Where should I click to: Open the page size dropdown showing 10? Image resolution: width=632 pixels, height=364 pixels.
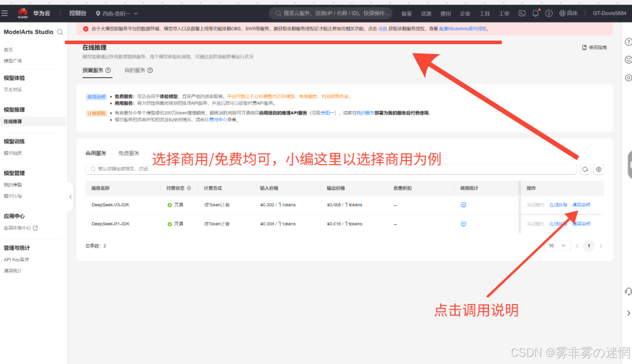[557, 245]
